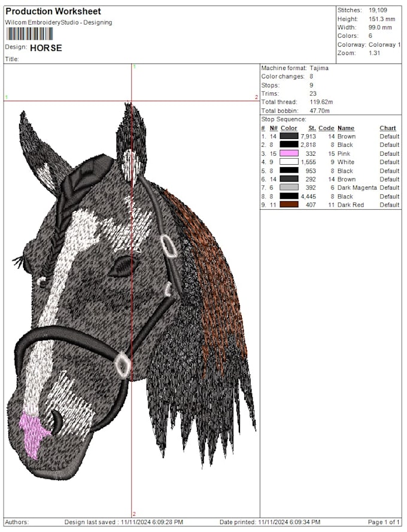The width and height of the screenshot is (407, 532).
Task: Click total bobbin value '47.70m'
Action: [320, 111]
